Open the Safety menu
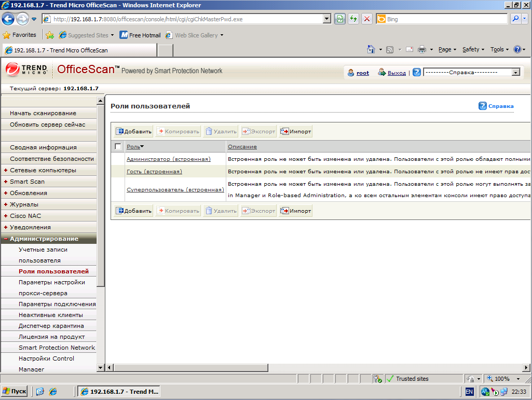 (x=473, y=49)
